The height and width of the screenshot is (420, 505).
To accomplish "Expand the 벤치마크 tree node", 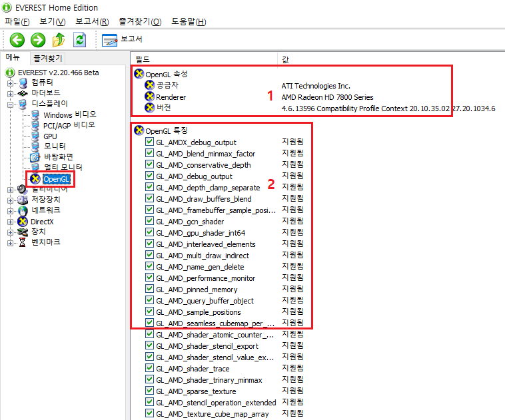I will 10,243.
